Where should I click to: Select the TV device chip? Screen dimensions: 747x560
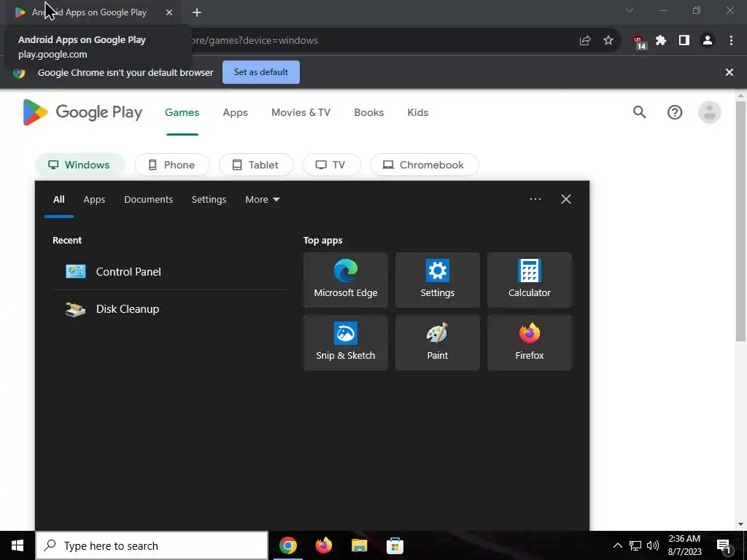(x=332, y=165)
